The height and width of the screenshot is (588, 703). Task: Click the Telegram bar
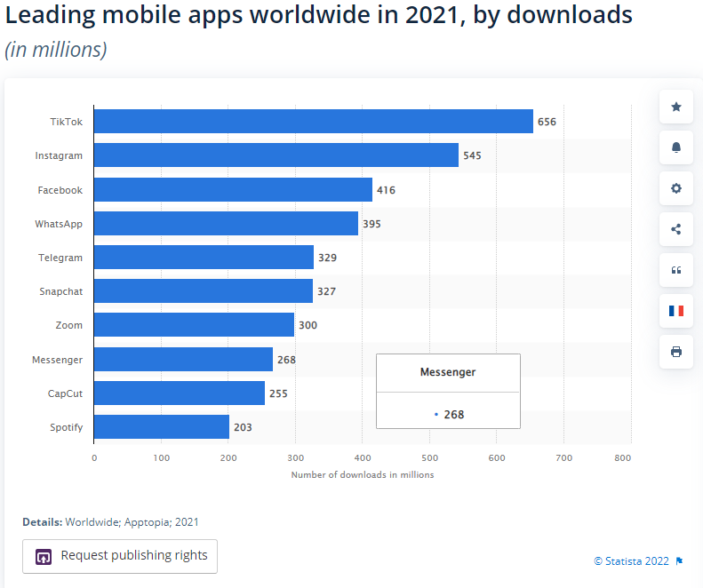coord(204,258)
